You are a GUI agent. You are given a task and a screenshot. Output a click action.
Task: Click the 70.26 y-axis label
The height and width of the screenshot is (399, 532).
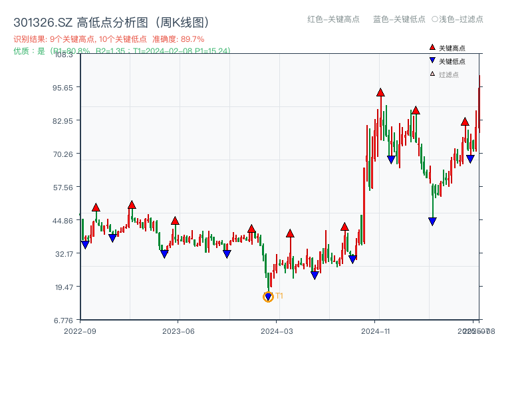(x=63, y=154)
